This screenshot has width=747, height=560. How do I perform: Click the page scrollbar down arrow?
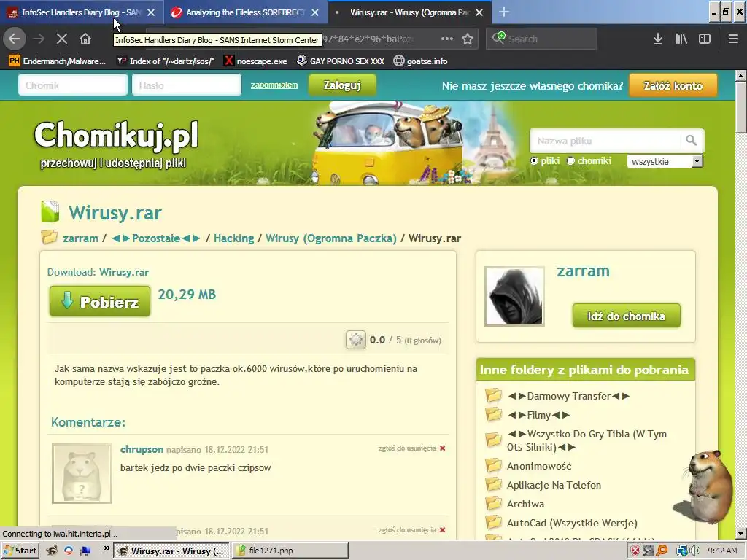point(741,534)
